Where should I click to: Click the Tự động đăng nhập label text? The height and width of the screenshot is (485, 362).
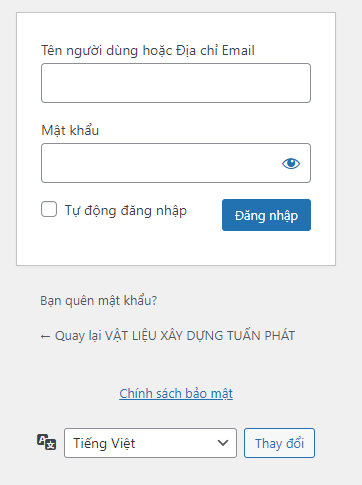(126, 211)
